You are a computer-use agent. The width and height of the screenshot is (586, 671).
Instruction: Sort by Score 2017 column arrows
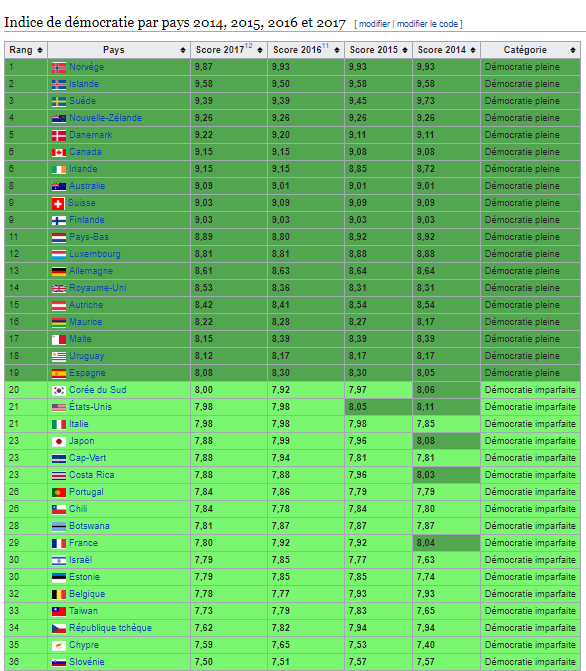[x=260, y=50]
